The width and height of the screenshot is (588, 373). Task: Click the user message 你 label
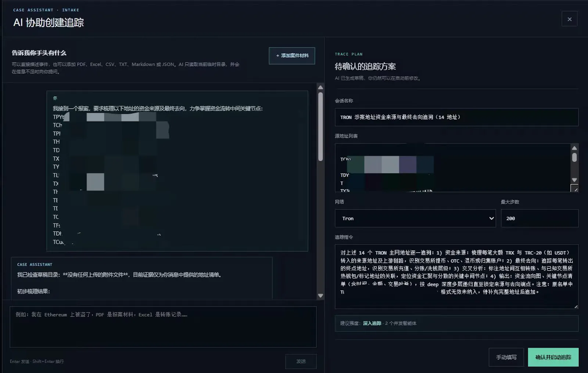click(55, 98)
